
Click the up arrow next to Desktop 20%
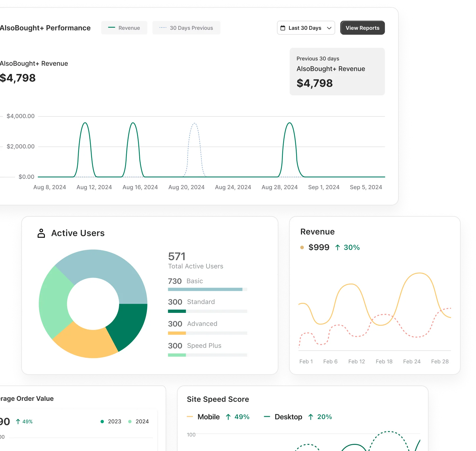(311, 417)
